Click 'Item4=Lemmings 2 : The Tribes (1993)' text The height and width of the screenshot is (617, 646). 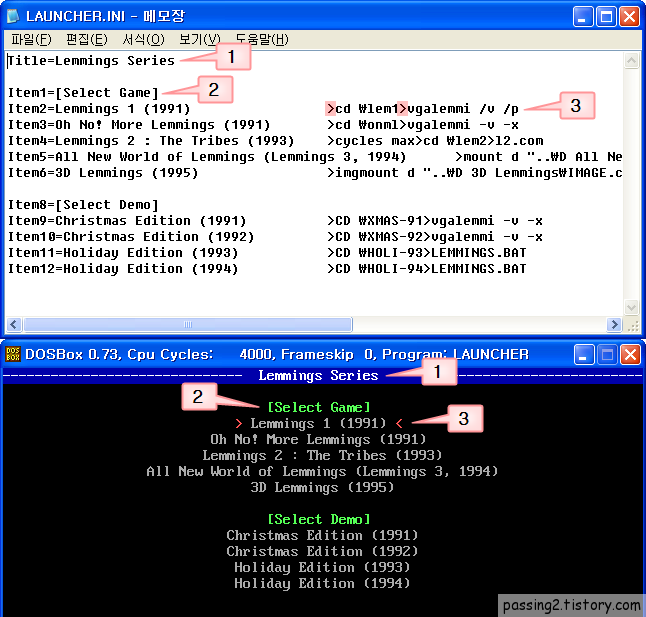151,141
